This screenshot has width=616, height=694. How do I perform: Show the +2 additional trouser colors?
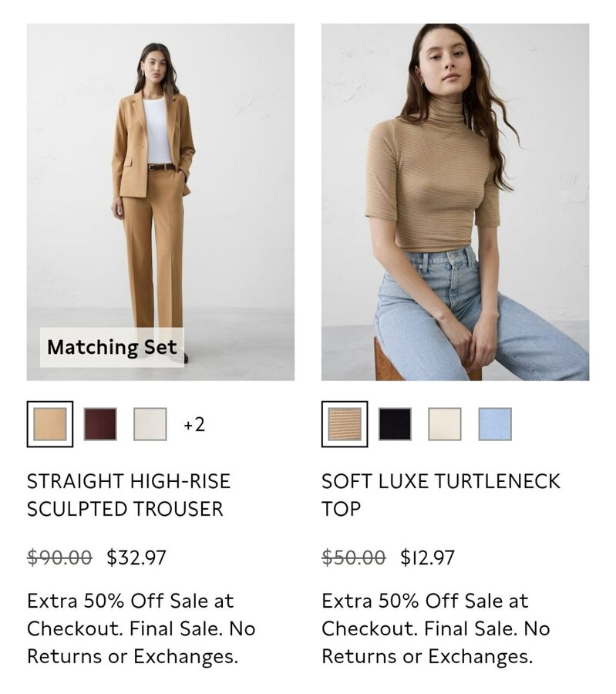point(194,424)
